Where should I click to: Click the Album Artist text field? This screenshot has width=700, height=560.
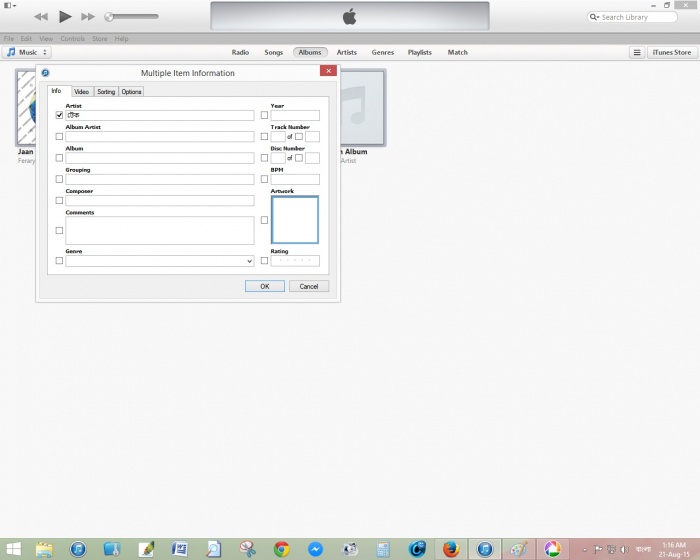pos(160,137)
